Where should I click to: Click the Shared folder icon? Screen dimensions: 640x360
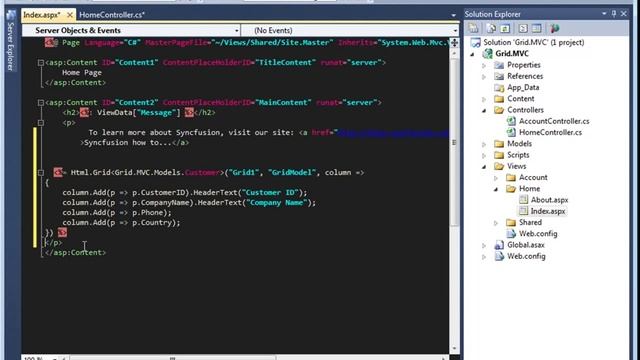511,222
